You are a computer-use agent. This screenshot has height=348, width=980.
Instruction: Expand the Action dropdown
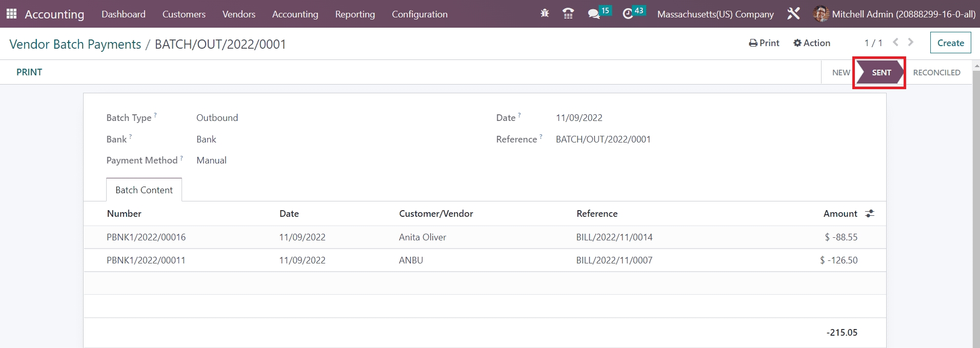[812, 43]
